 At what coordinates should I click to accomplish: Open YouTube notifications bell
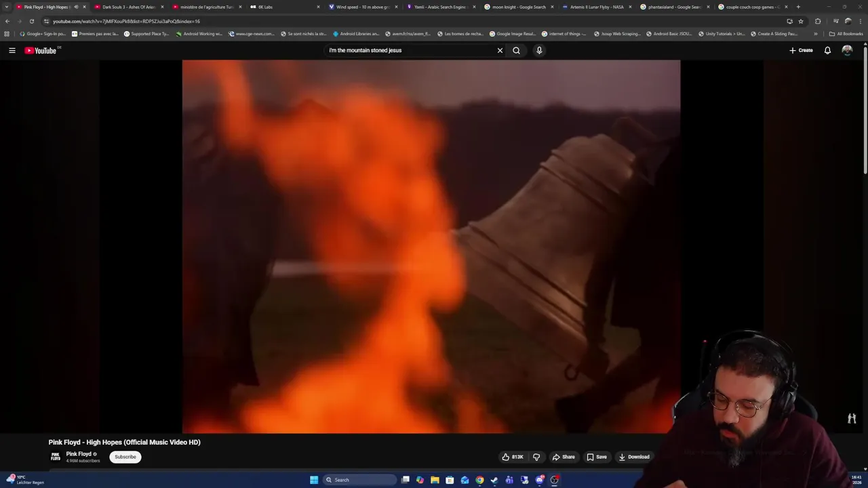click(x=827, y=50)
